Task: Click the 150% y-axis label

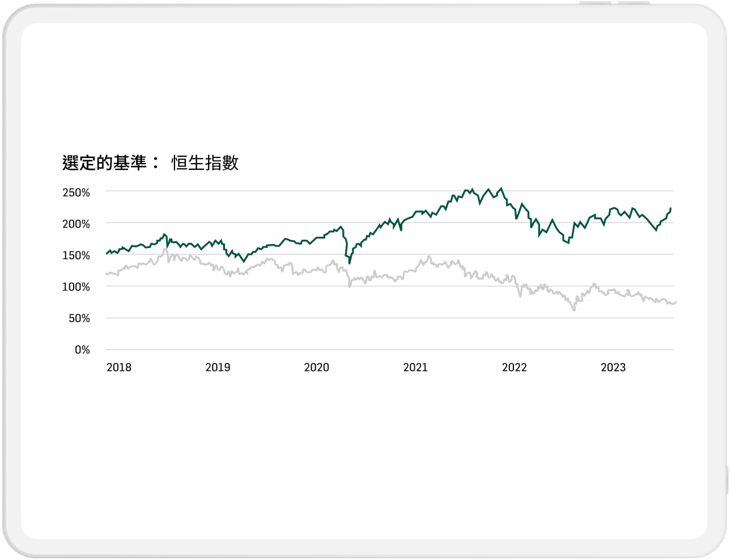Action: [76, 255]
